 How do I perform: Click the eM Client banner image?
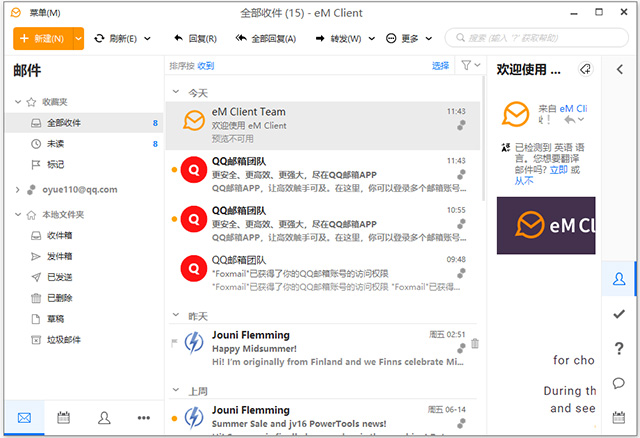pos(546,225)
